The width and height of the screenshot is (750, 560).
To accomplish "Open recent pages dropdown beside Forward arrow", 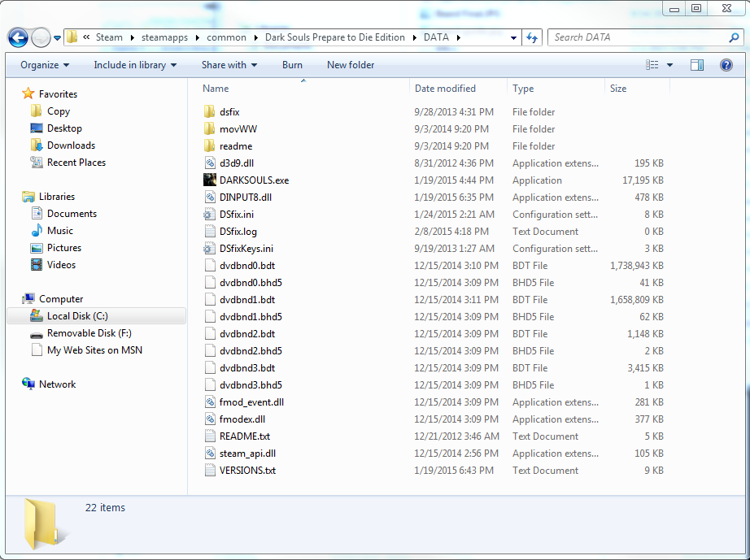I will (x=57, y=37).
